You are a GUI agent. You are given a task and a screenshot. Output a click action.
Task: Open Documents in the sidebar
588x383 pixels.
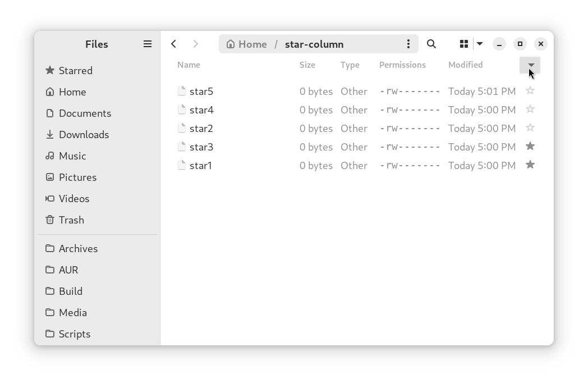click(97, 113)
